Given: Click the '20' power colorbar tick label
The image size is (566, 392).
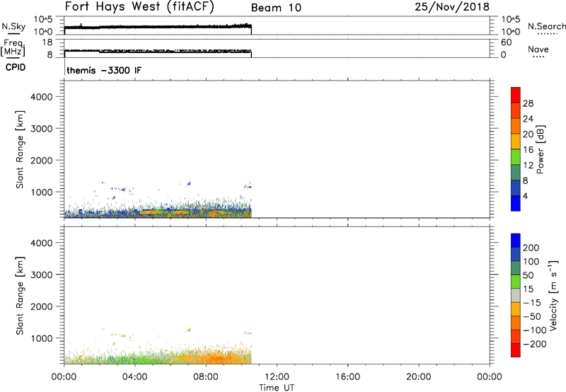Looking at the screenshot, I should coord(528,134).
